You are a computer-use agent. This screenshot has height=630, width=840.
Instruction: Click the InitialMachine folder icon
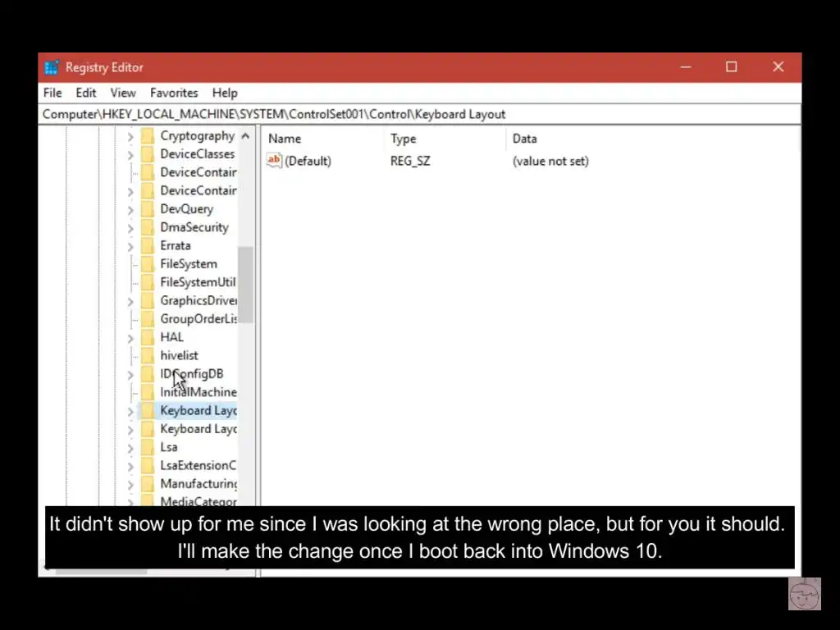[x=148, y=393]
